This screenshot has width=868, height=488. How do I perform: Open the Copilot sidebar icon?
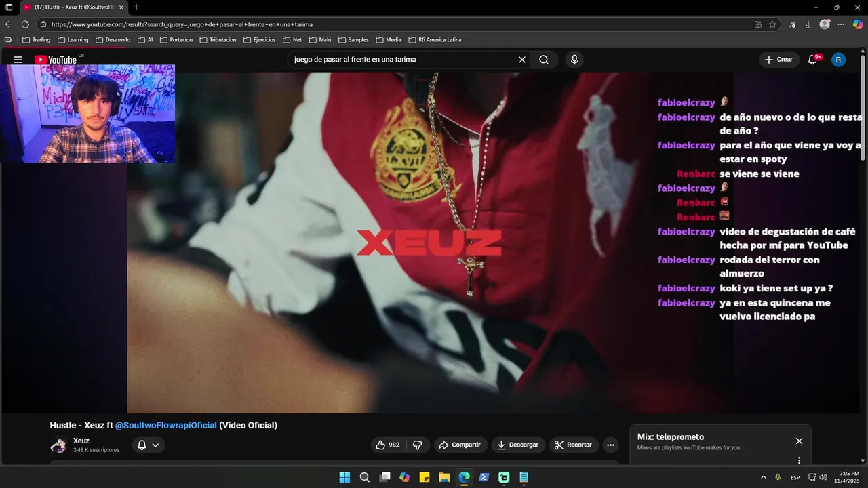click(858, 24)
